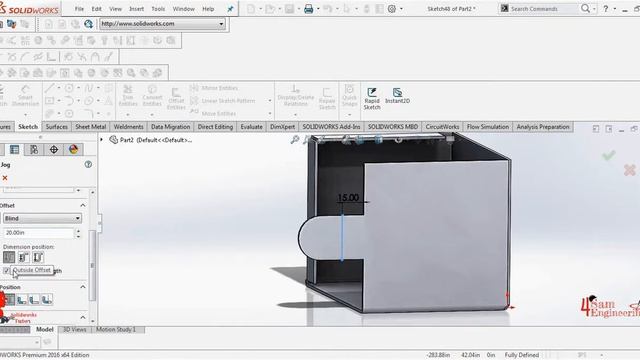Open the Tools menu
Viewport: 640px width, 360px height.
tap(158, 9)
